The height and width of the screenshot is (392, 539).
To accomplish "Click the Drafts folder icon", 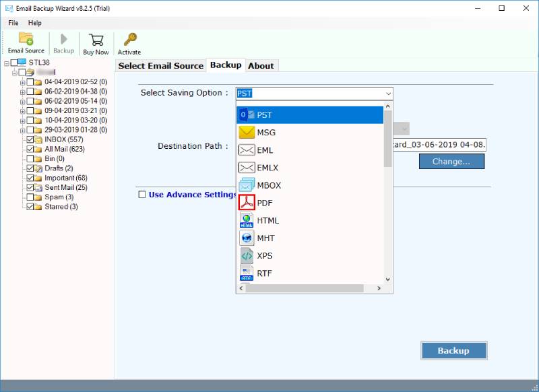I will pos(38,168).
